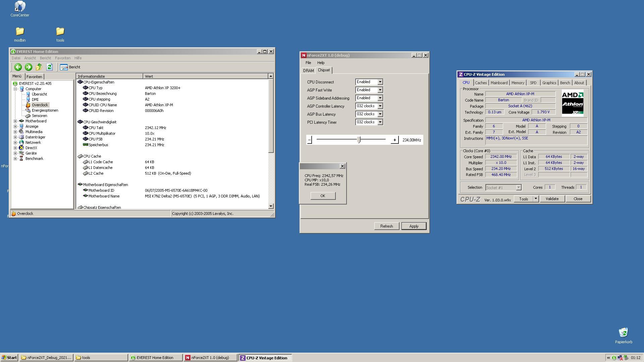Click the Close button in CPU-Z
Image resolution: width=644 pixels, height=362 pixels.
[x=578, y=199]
